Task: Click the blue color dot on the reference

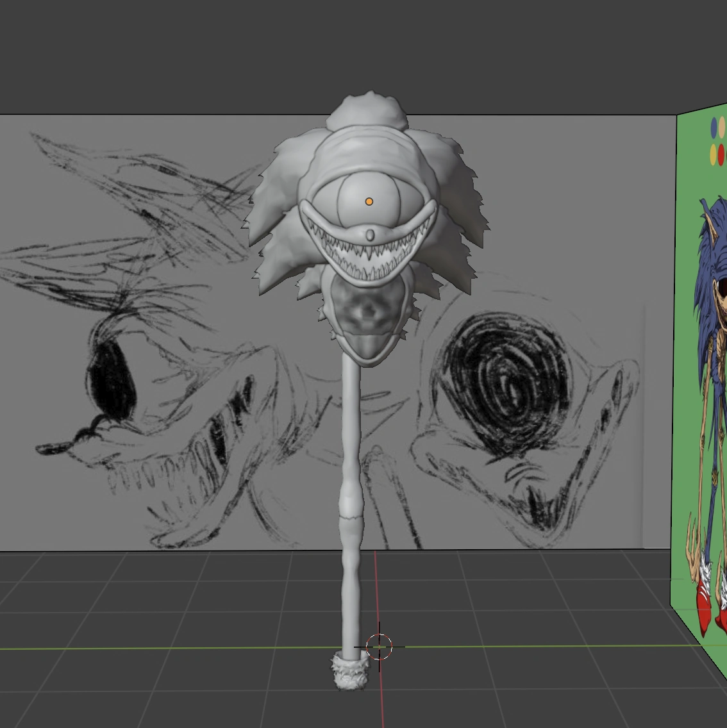Action: (714, 128)
